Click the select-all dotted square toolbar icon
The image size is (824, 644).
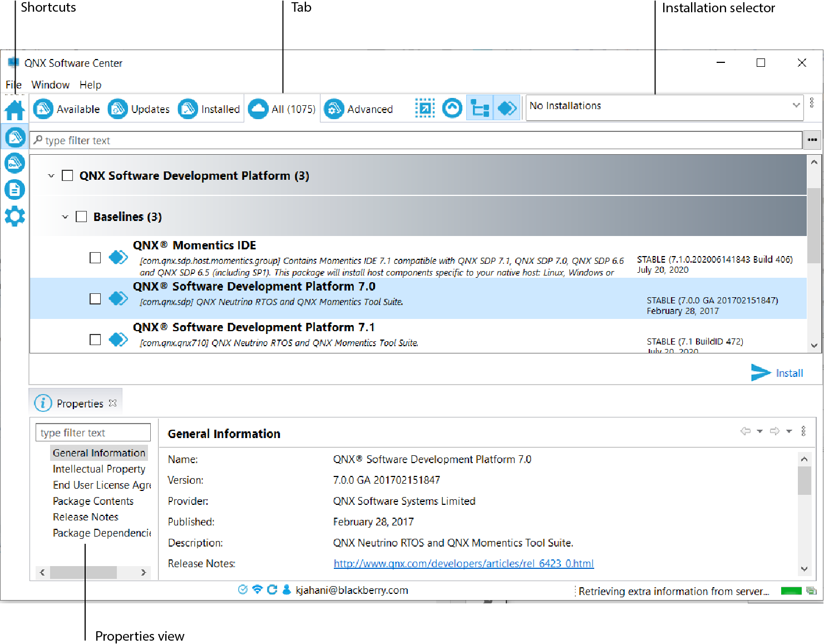[425, 108]
